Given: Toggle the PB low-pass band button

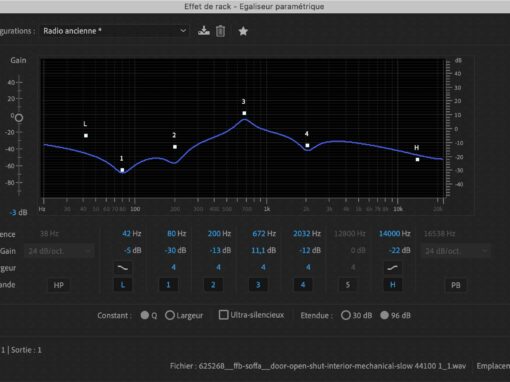Looking at the screenshot, I should (456, 285).
